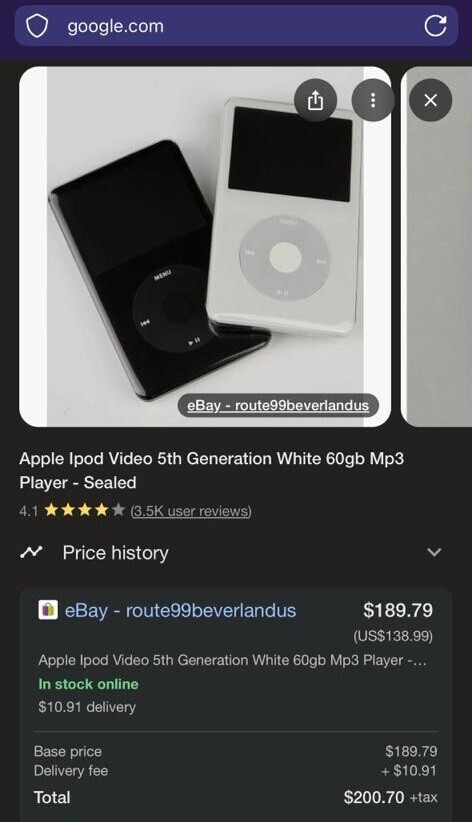Screen dimensions: 472x822
Task: Tap the truncated listing description text
Action: tap(232, 660)
